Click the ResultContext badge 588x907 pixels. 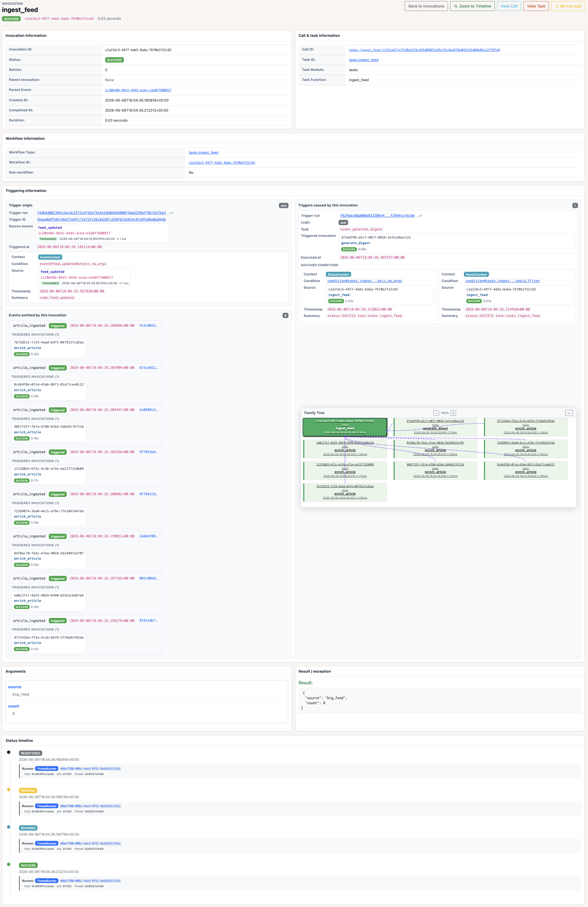476,274
